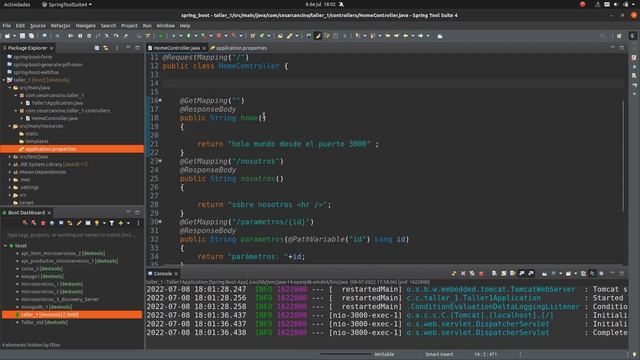Click the Back navigation arrow in toolbar

405,36
